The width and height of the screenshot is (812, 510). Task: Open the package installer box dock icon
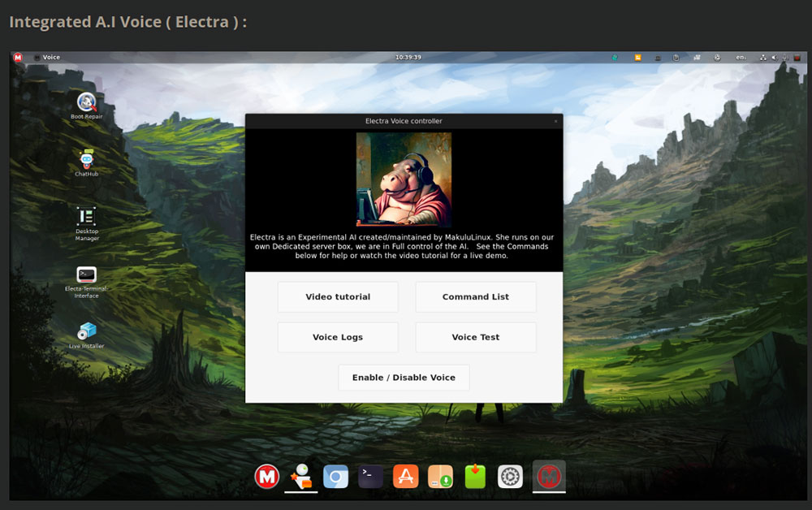[440, 477]
